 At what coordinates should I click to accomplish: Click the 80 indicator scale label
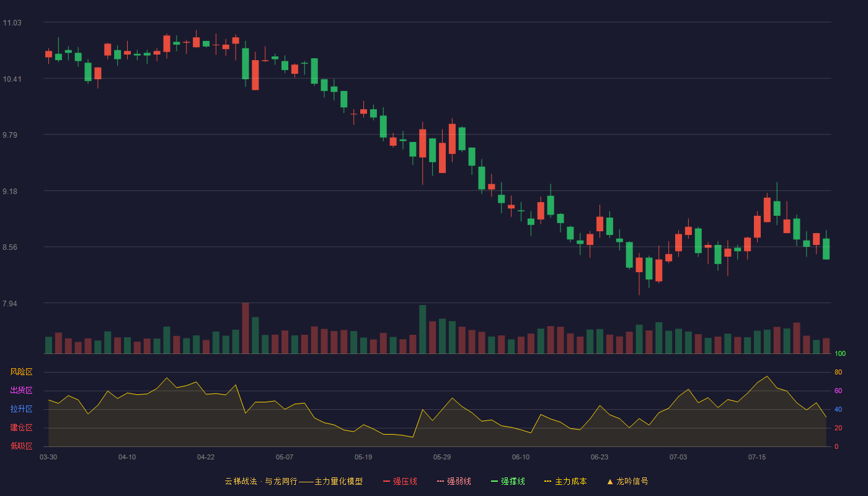[x=838, y=373]
